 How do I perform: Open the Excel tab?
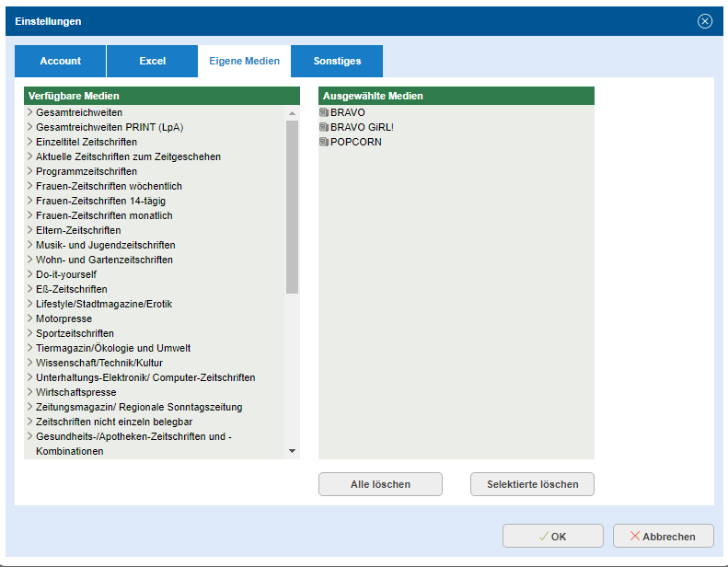tap(153, 62)
